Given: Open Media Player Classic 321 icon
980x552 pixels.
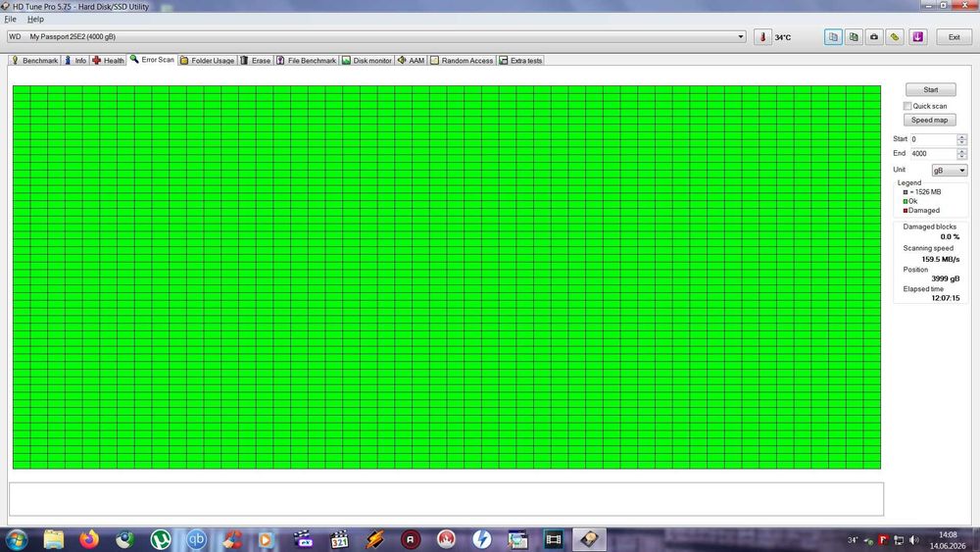Looking at the screenshot, I should (339, 539).
